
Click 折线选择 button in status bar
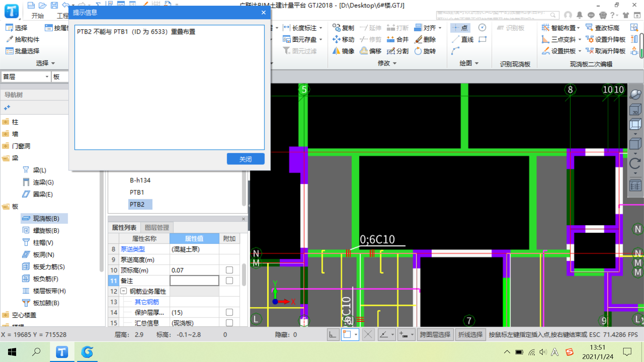tap(470, 335)
